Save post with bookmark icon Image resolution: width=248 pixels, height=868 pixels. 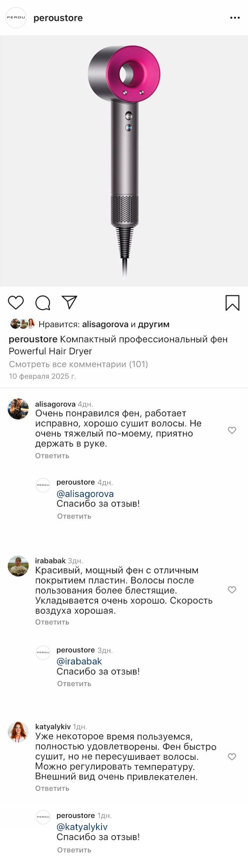[x=232, y=303]
